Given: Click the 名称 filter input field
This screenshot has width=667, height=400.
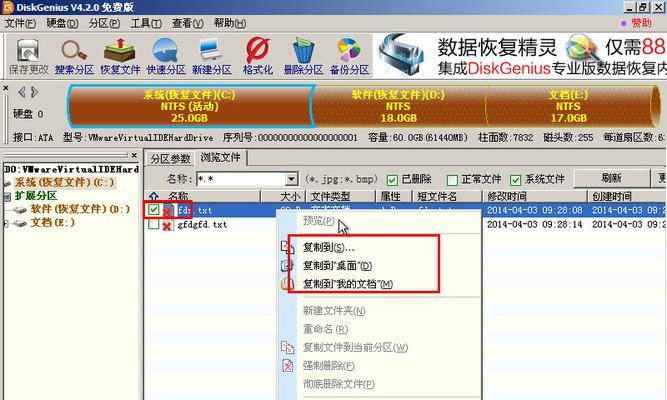Looking at the screenshot, I should coord(241,179).
